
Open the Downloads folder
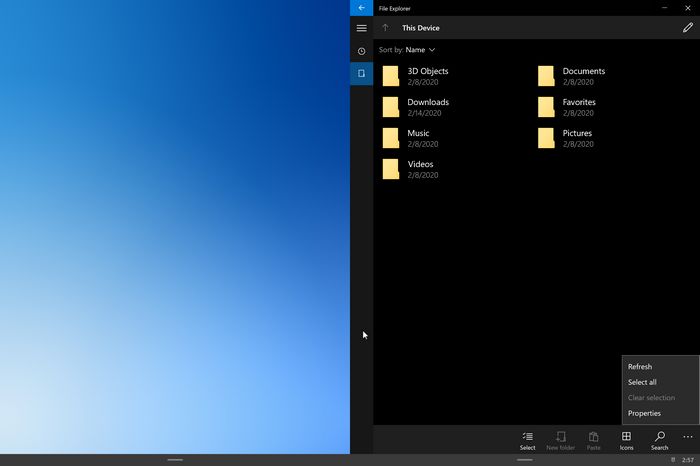[x=427, y=107]
